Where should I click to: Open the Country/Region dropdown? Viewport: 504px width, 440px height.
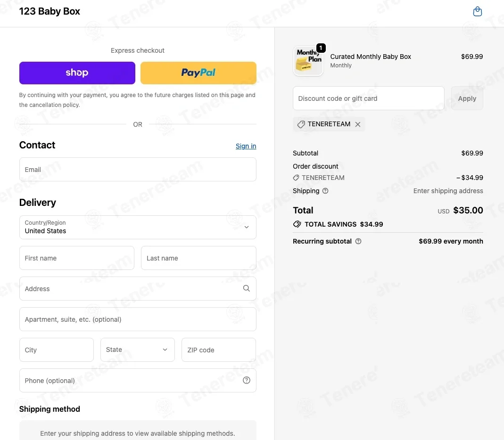138,227
